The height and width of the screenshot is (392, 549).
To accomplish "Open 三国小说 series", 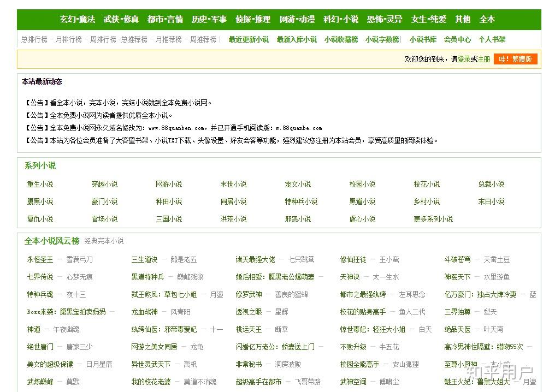I will [x=169, y=219].
